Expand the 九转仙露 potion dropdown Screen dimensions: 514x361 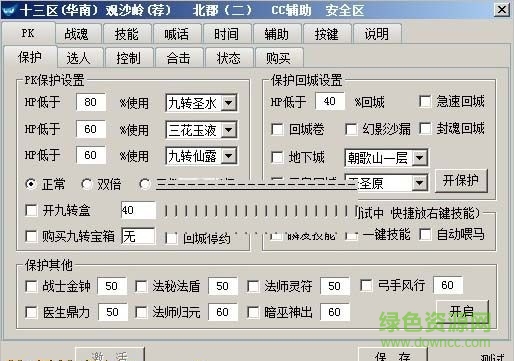tap(229, 156)
